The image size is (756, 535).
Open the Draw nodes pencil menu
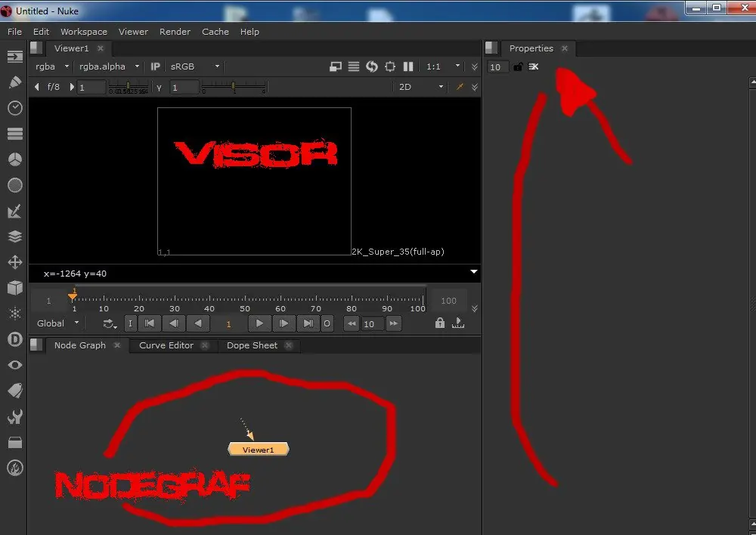coord(15,82)
